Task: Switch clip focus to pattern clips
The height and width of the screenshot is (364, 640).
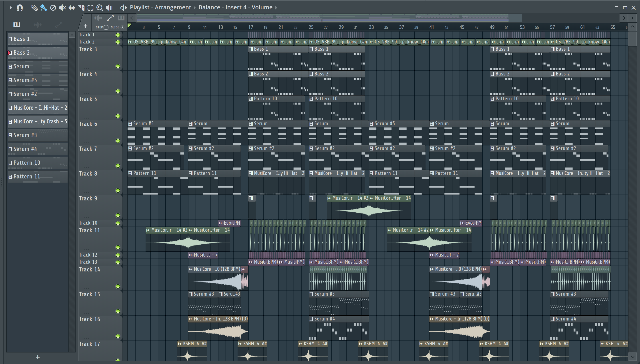Action: coord(121,18)
